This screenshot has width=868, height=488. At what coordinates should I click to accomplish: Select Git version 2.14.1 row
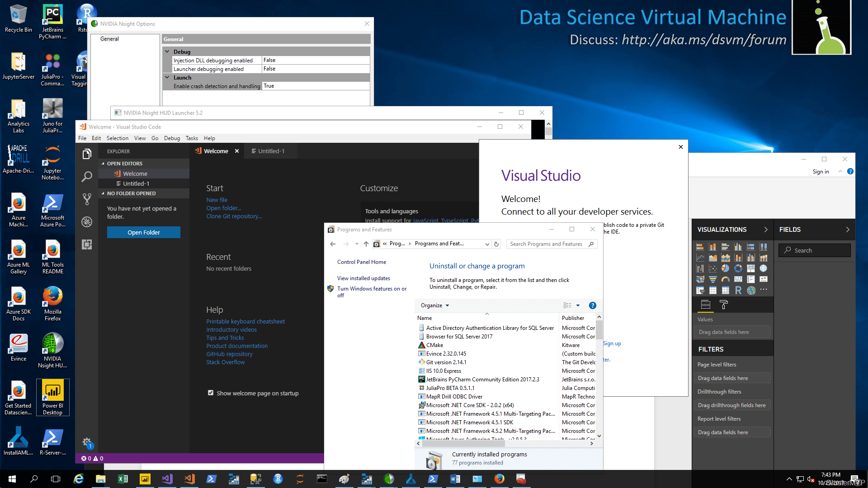tap(446, 362)
